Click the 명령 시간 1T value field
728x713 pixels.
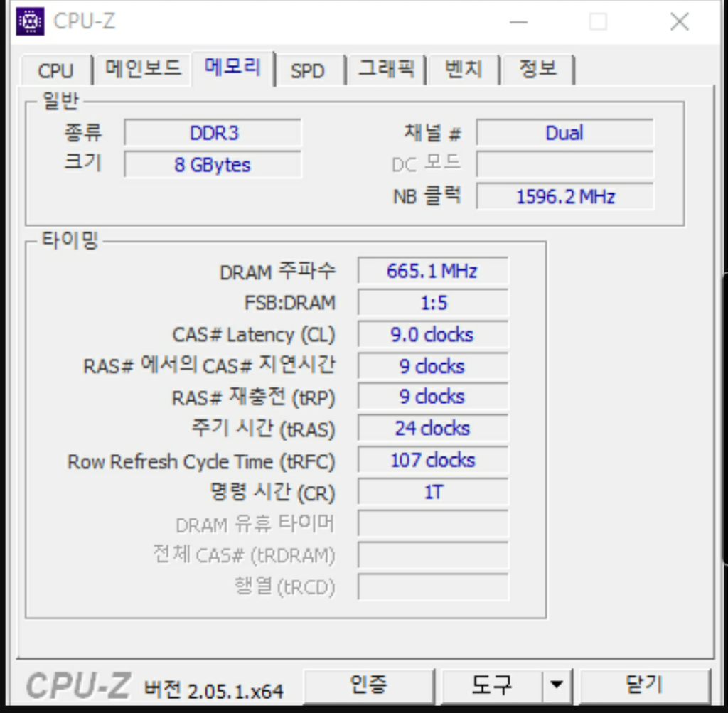[432, 492]
